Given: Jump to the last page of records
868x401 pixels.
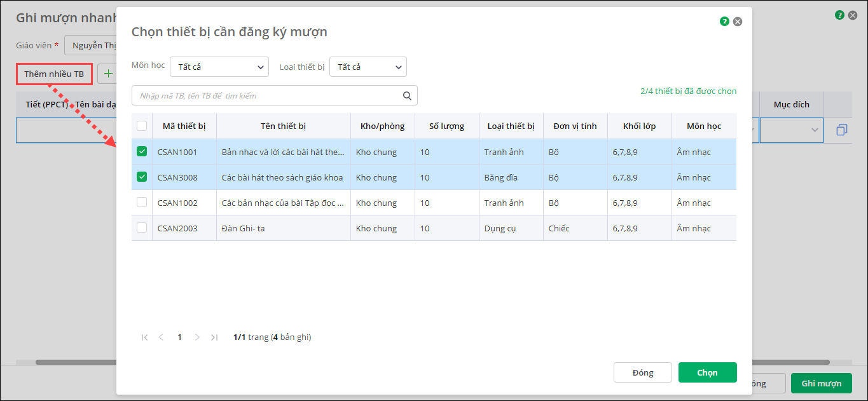Looking at the screenshot, I should [x=214, y=337].
